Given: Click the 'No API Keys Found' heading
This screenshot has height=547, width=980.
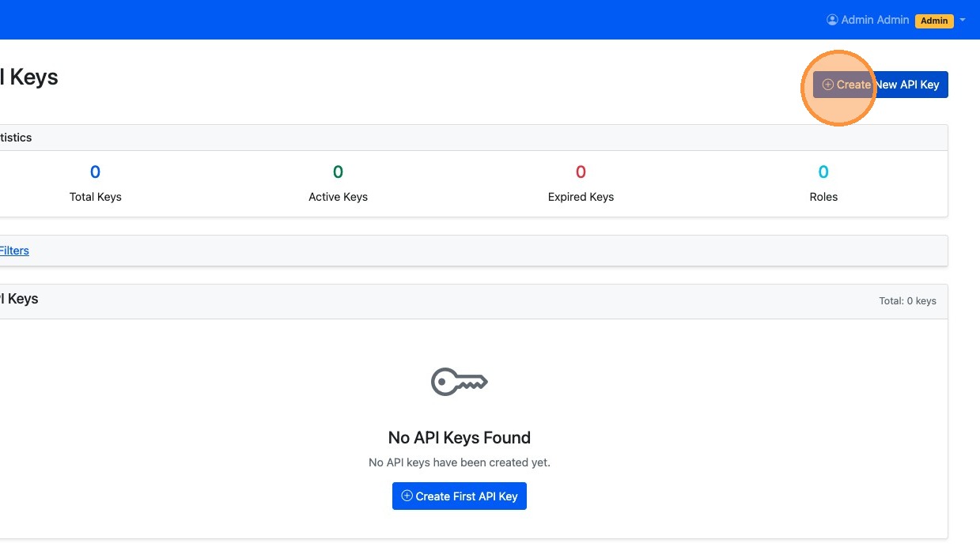Looking at the screenshot, I should tap(460, 438).
